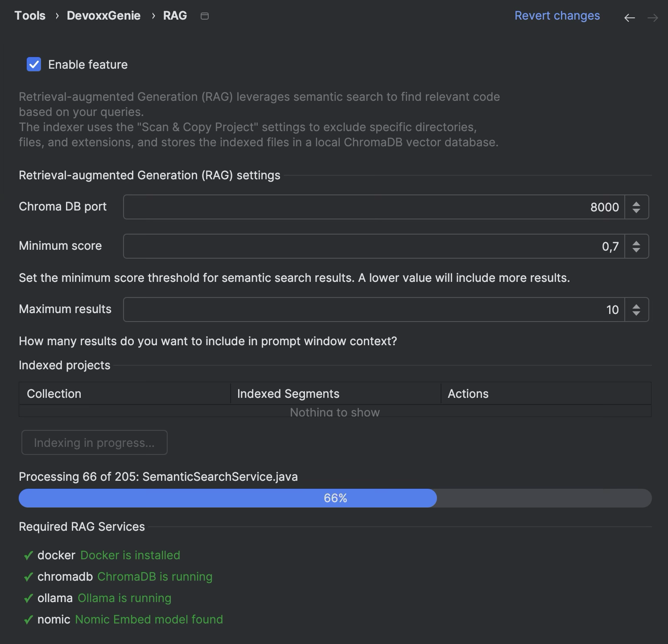Increase the Chroma DB port value
Viewport: 668px width, 644px height.
636,203
